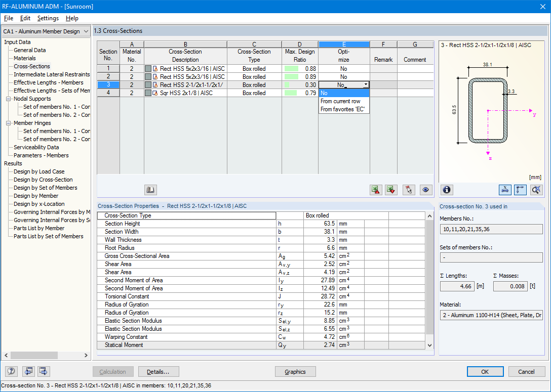551x392 pixels.
Task: Click section icon beside Sqr HSS 2x1/8
Action: pyautogui.click(x=155, y=93)
